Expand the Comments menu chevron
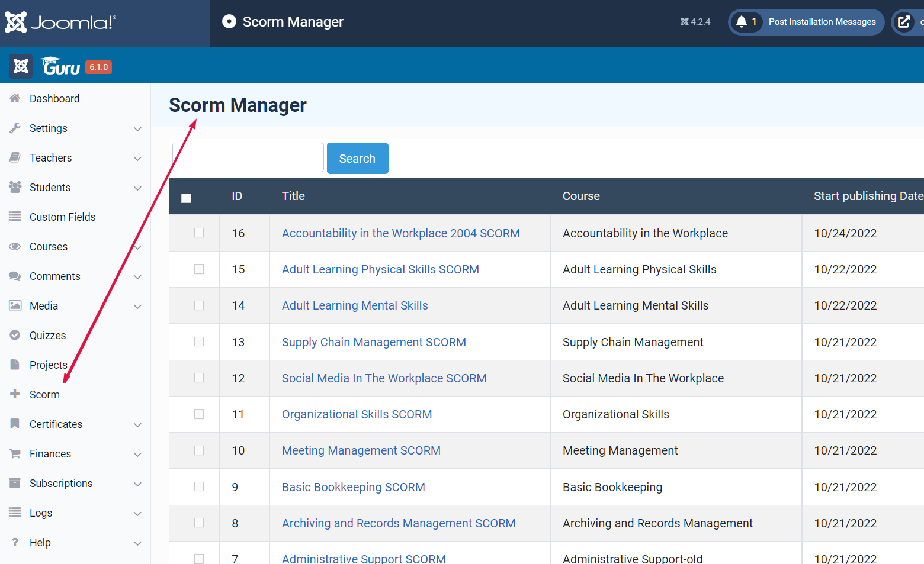The width and height of the screenshot is (924, 564). 137,277
